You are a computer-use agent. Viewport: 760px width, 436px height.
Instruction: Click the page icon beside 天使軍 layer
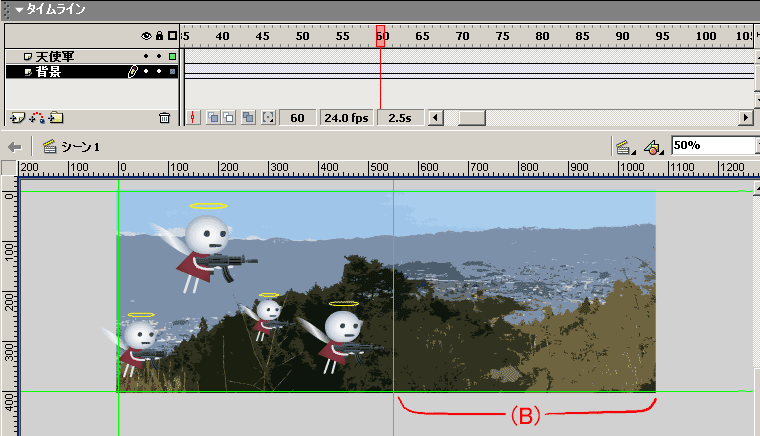click(x=28, y=57)
